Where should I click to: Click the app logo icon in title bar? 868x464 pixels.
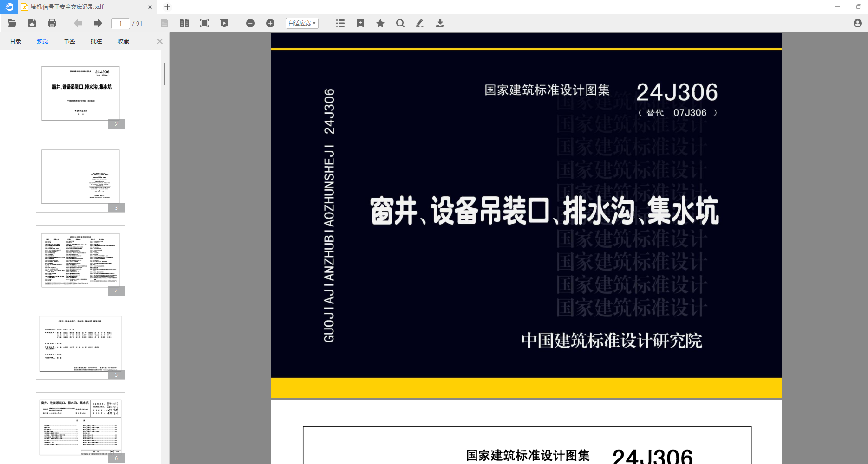pos(9,6)
